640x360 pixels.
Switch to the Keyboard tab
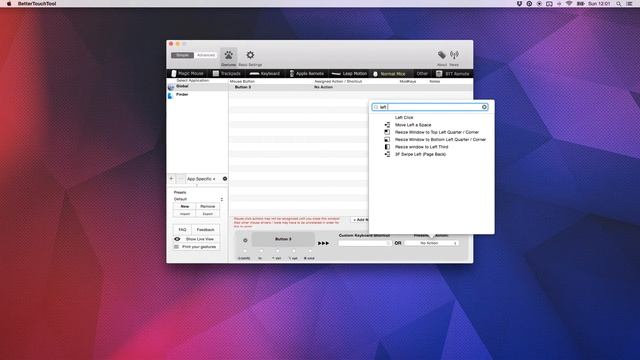pos(264,73)
